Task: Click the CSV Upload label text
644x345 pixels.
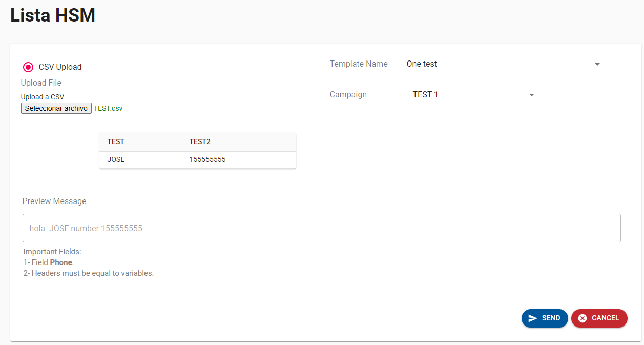Action: pyautogui.click(x=60, y=67)
